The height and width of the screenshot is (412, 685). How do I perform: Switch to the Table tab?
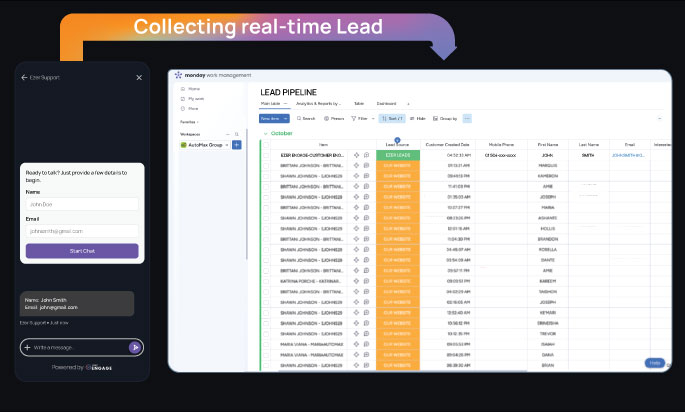[359, 104]
